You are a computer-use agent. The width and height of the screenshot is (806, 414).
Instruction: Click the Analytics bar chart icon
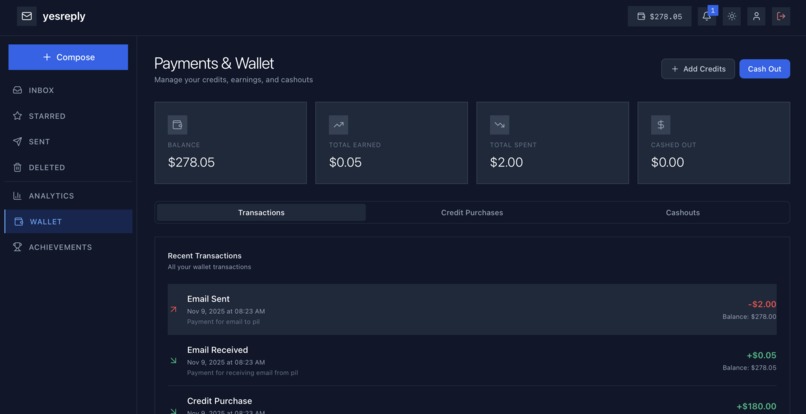click(x=17, y=196)
